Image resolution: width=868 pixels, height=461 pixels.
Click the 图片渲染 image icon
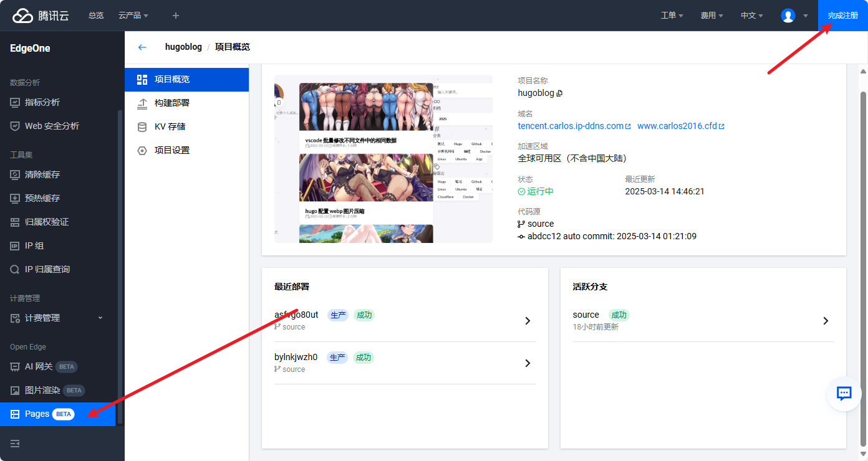pos(15,390)
